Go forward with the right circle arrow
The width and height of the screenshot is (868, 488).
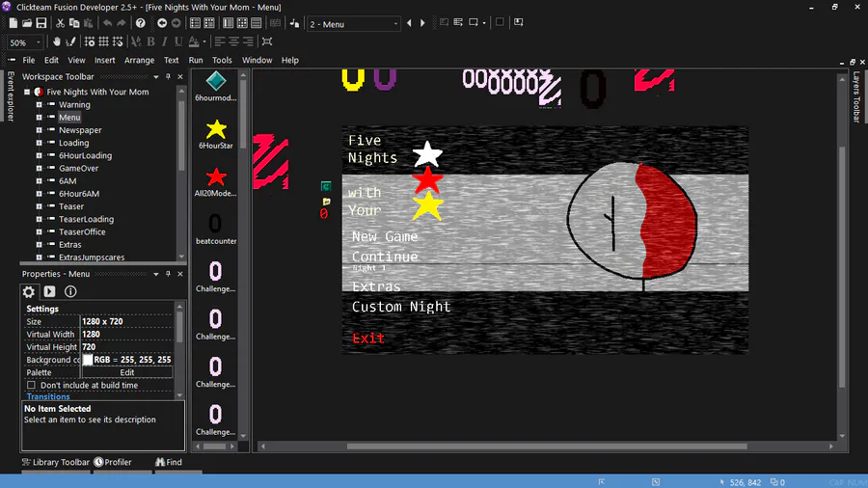pyautogui.click(x=176, y=23)
